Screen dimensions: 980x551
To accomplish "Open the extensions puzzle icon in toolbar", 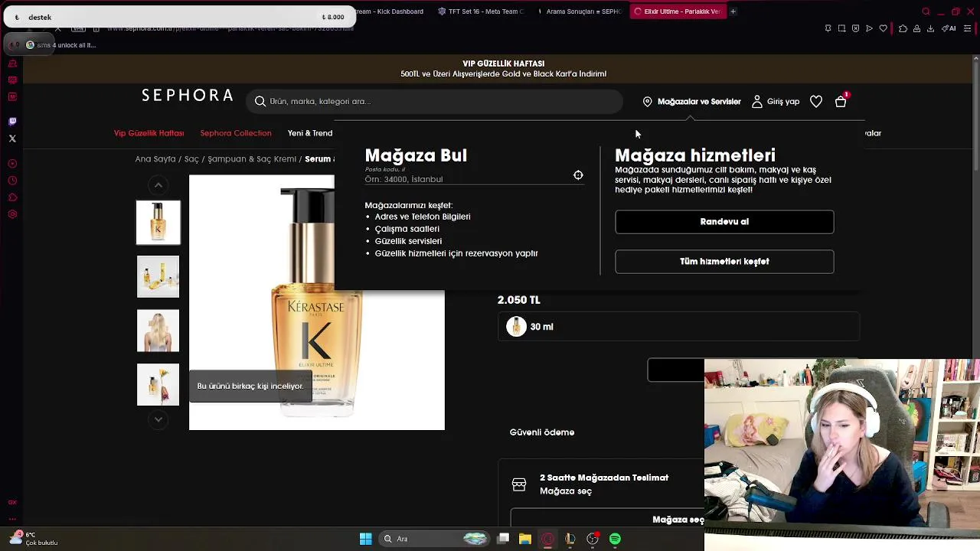I will click(903, 28).
